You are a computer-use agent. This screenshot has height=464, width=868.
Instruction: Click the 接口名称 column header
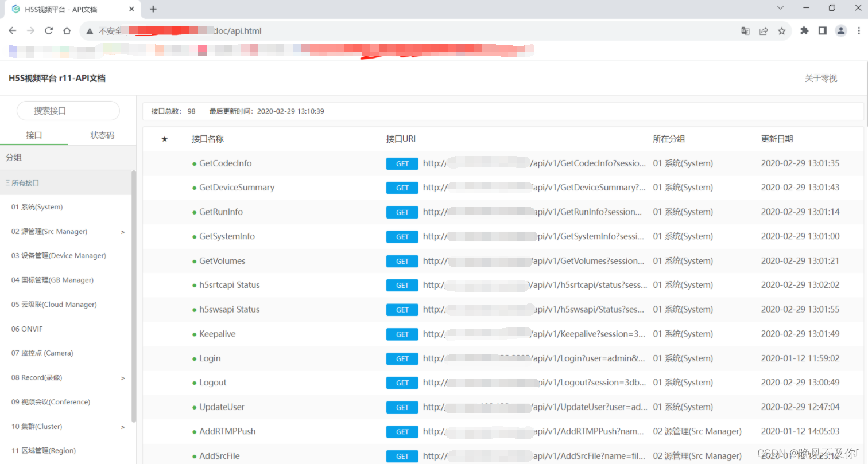[x=207, y=139]
